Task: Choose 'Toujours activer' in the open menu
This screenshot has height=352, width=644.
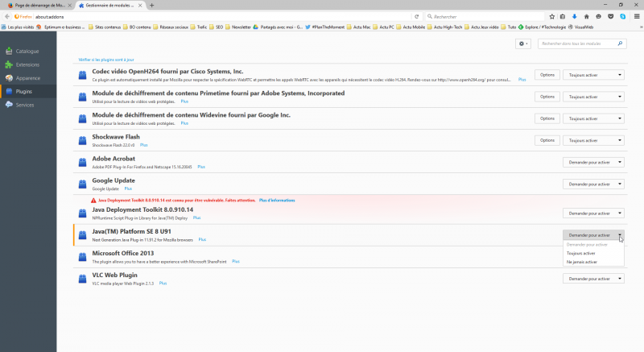Action: click(x=593, y=254)
